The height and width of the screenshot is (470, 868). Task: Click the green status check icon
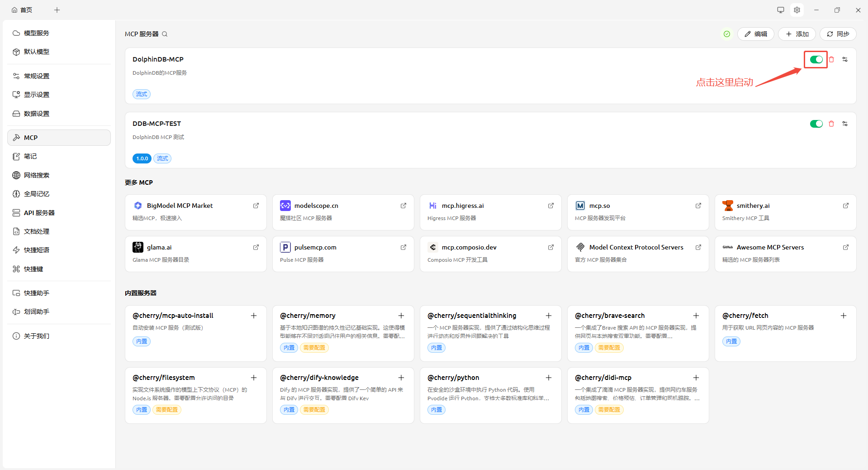[x=727, y=34]
